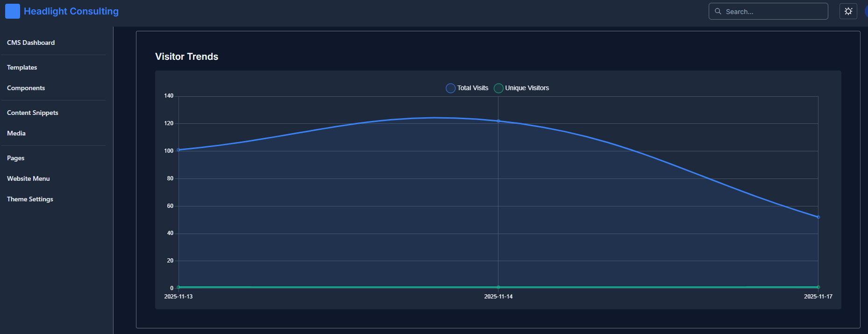Select Website Menu in the sidebar
The width and height of the screenshot is (868, 334).
point(28,178)
